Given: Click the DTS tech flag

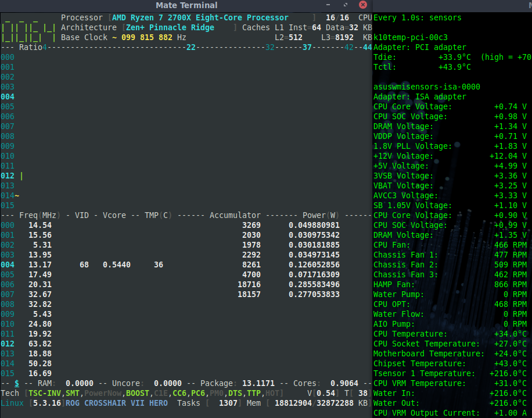Looking at the screenshot, I should [235, 393].
